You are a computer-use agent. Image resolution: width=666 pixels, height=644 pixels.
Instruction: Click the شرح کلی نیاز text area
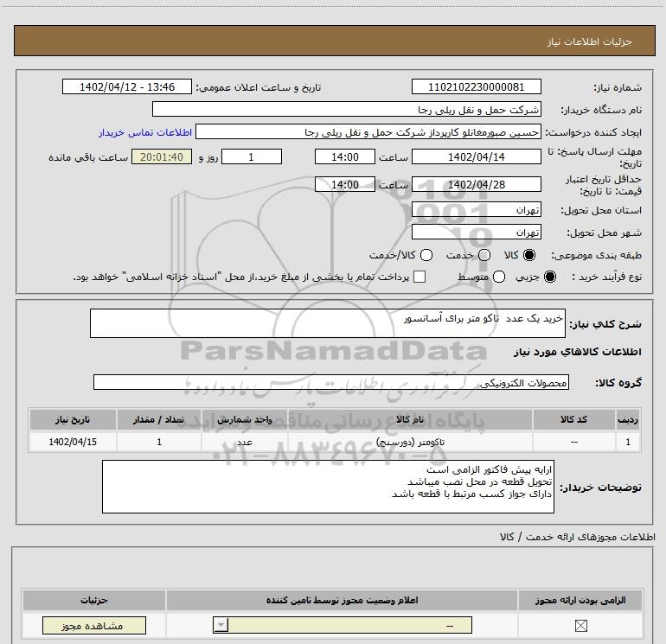328,323
